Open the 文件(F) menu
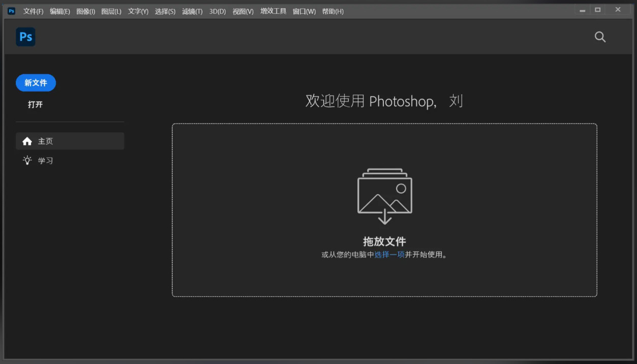This screenshot has width=637, height=364. pos(34,11)
